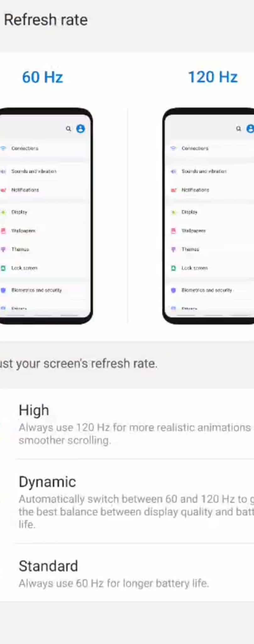Click the 120 Hz phone preview image
Image resolution: width=254 pixels, height=644 pixels.
(208, 216)
